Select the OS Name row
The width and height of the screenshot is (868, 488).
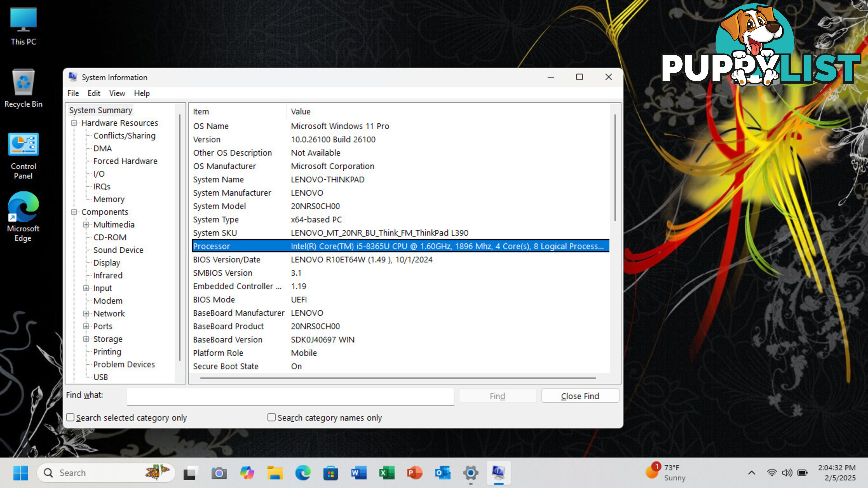pyautogui.click(x=400, y=126)
